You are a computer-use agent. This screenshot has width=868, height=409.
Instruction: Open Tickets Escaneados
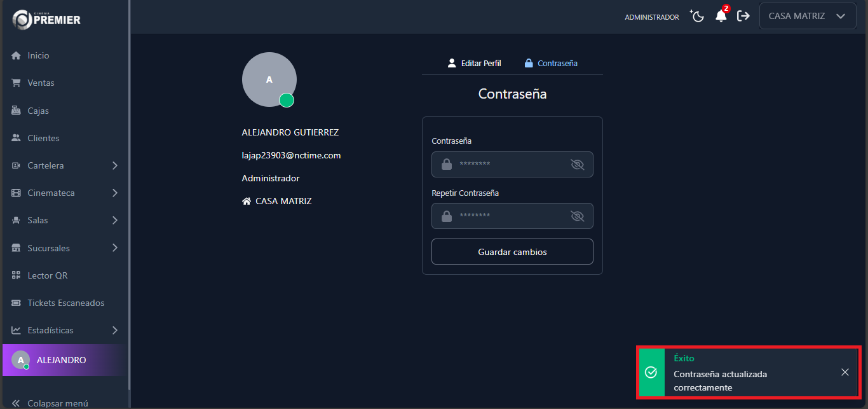pos(65,302)
